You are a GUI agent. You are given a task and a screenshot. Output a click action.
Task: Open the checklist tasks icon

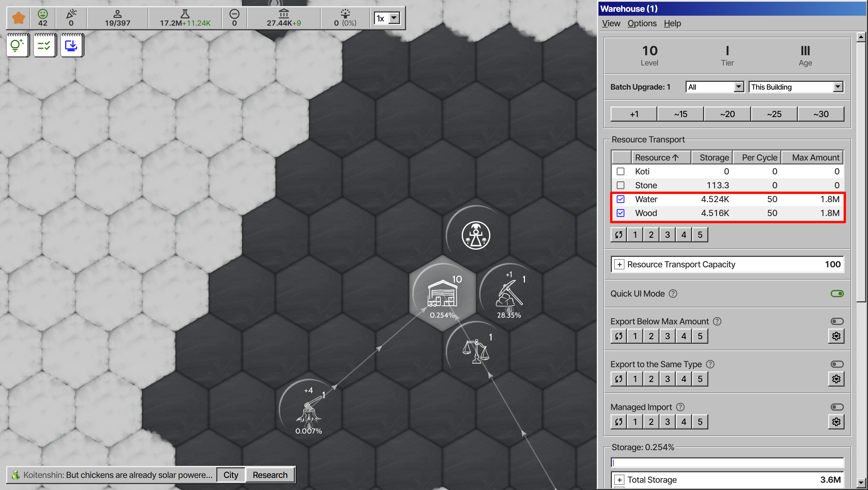click(45, 45)
